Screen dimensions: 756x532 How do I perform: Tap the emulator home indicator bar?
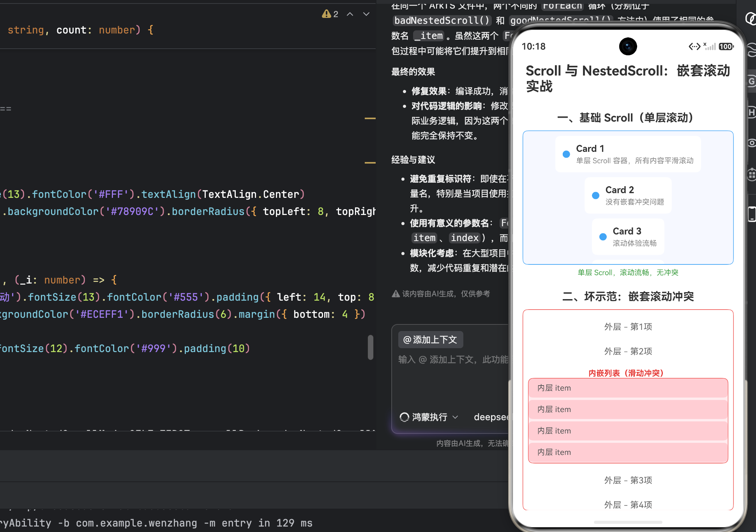pos(628,522)
